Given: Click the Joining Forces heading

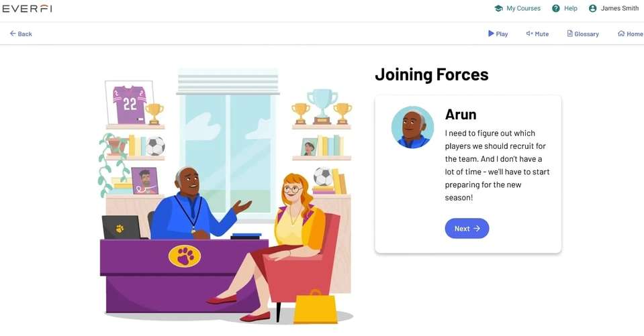Looking at the screenshot, I should (x=432, y=74).
